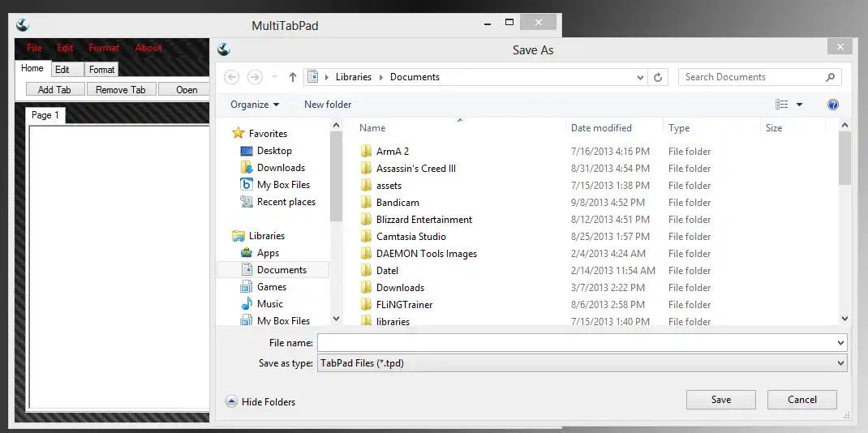
Task: Expand the arrow before Libraries in the path
Action: (x=327, y=77)
